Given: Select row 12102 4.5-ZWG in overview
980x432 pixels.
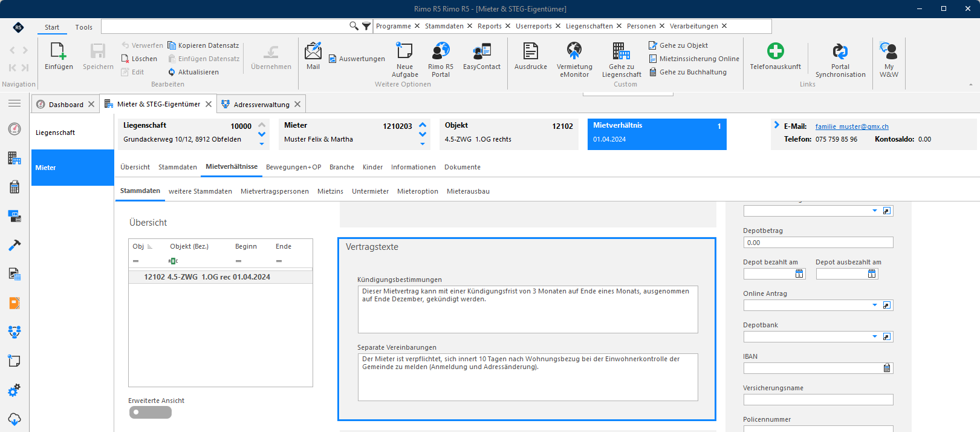Looking at the screenshot, I should click(221, 277).
